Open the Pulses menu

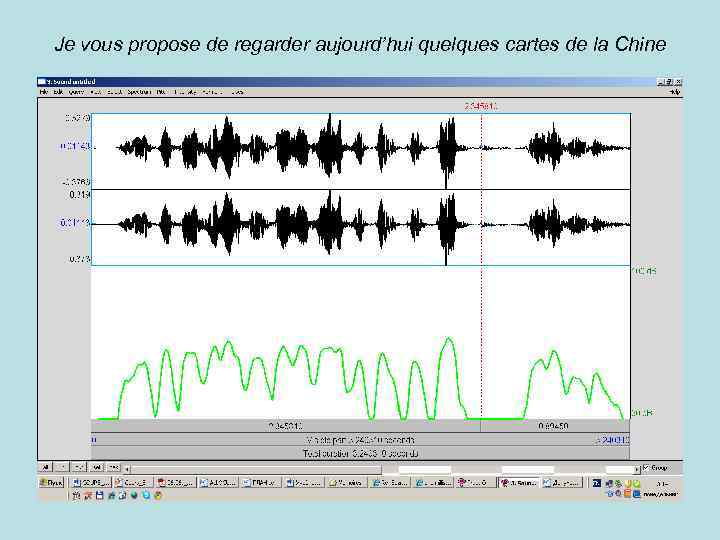237,92
